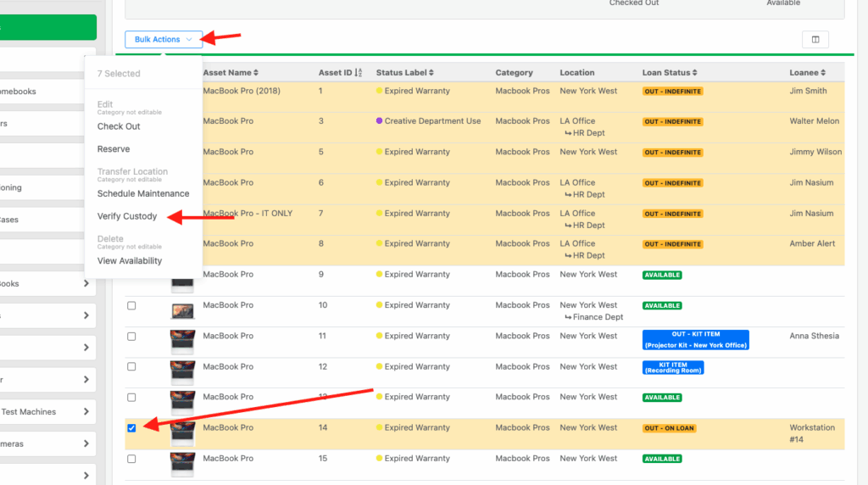Click Macbook Pros category for asset 12
Screen dimensions: 868x485
point(522,366)
